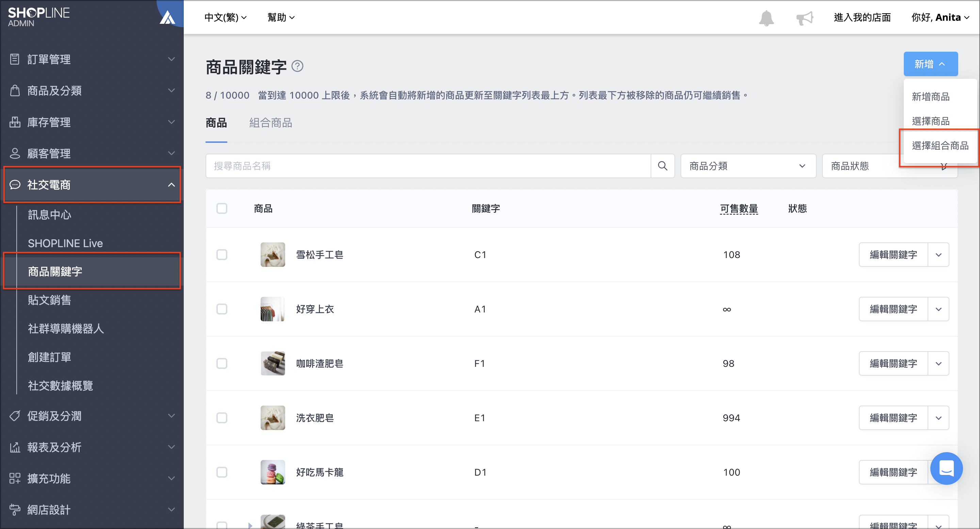
Task: Click the search magnifier icon
Action: 662,166
